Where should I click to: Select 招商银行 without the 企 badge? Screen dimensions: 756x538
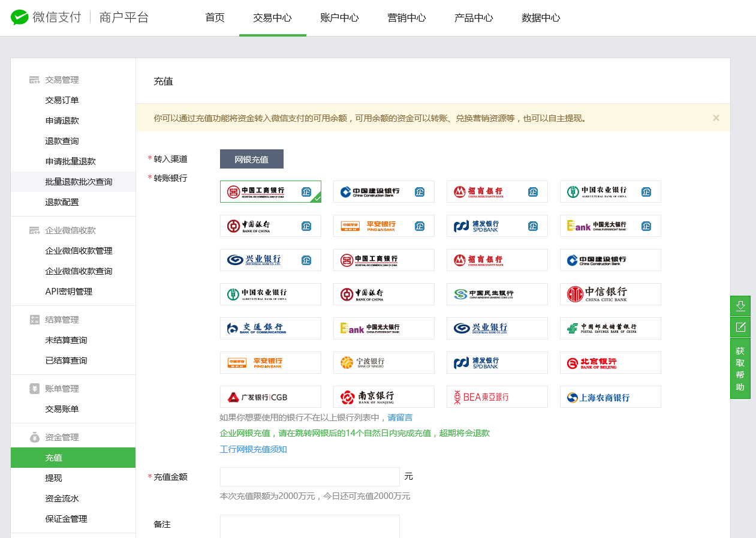click(x=497, y=260)
